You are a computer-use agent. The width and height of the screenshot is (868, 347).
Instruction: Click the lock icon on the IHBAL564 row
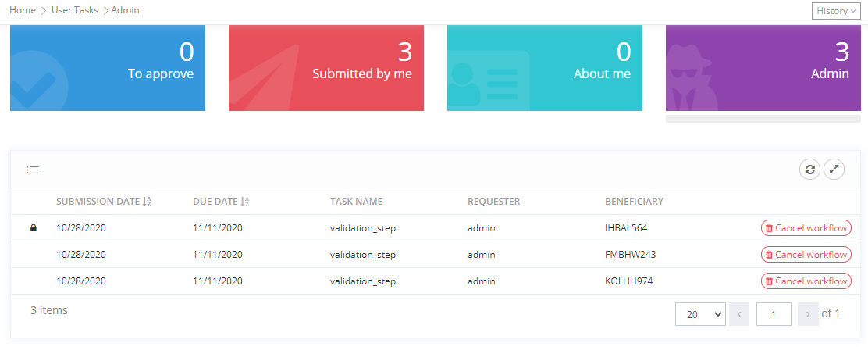(34, 228)
